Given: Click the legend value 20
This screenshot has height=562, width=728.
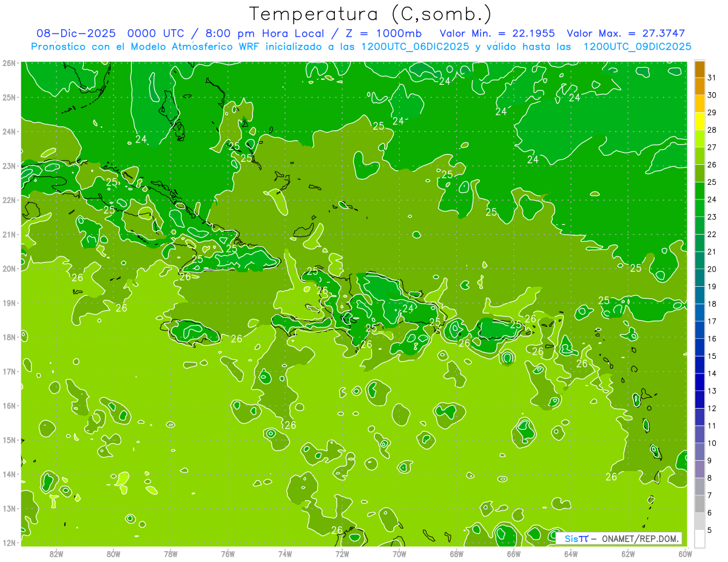Looking at the screenshot, I should [x=712, y=269].
